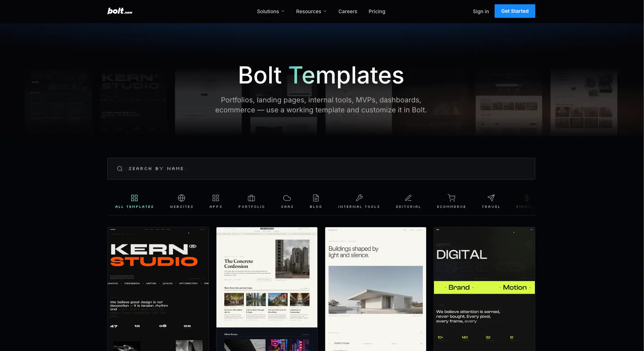Select the Apps grid icon
The height and width of the screenshot is (351, 644).
coord(216,198)
